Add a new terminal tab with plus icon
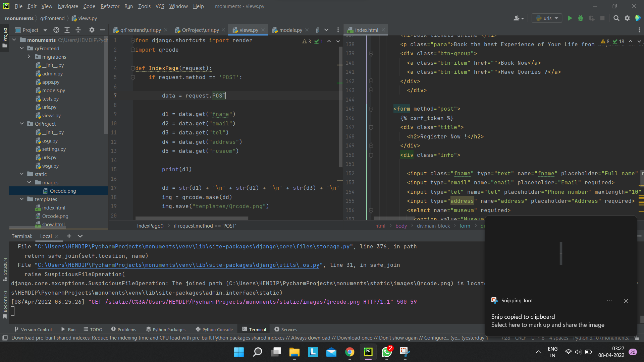Screen dimensions: 644x362 point(69,236)
